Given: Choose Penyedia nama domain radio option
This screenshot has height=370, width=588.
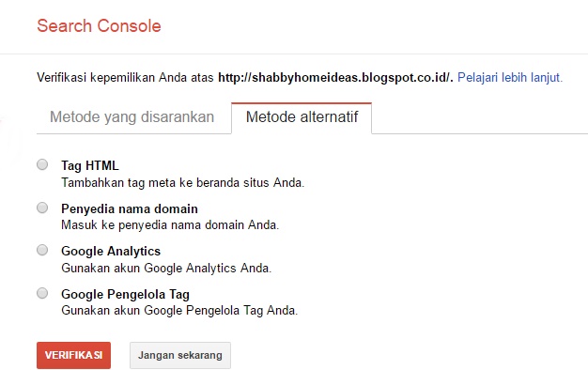Looking at the screenshot, I should tap(42, 208).
